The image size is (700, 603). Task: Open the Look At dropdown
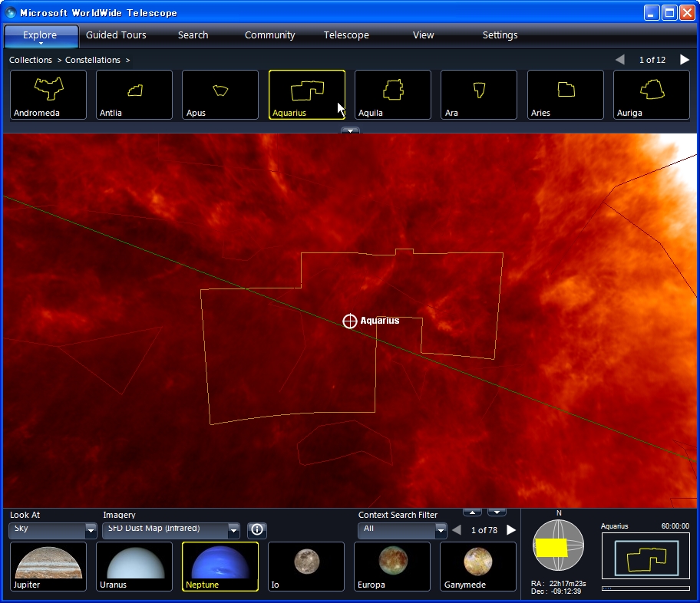53,530
